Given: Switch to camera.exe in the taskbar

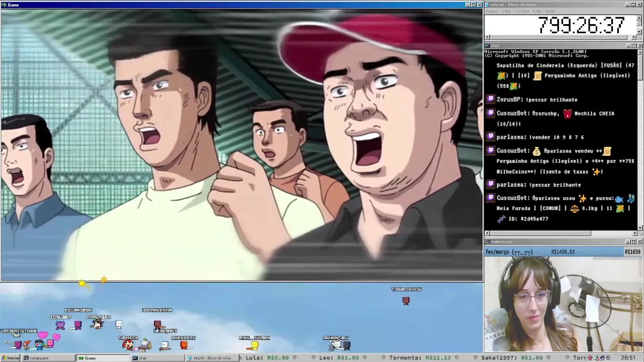Looking at the screenshot, I should tap(49, 358).
